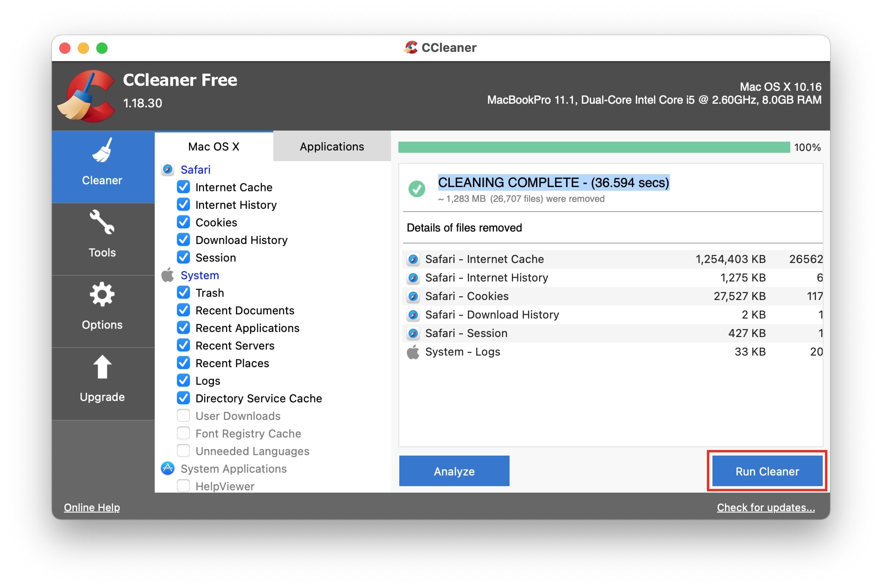
Task: Click the Safari icon in Internet History result row
Action: pyautogui.click(x=413, y=278)
